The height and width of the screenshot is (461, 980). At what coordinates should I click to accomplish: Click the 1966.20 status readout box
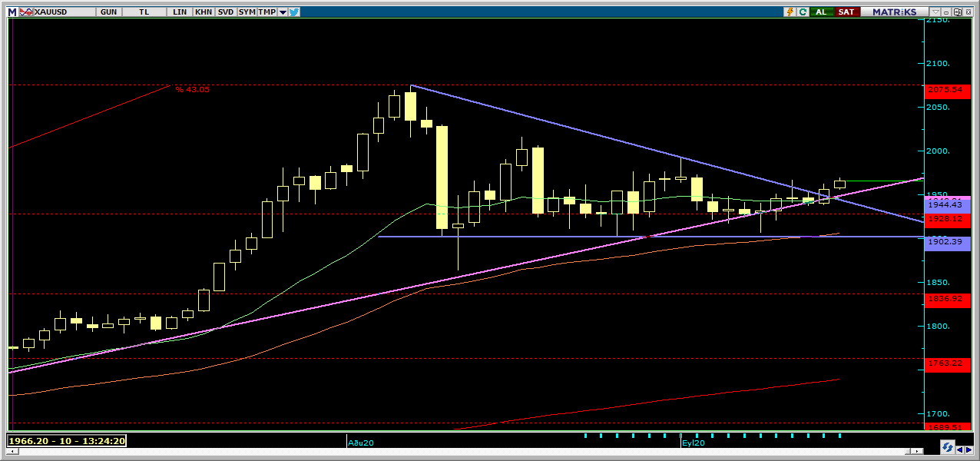point(67,441)
